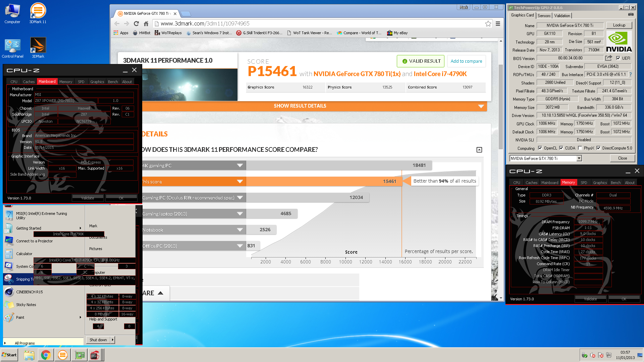Viewport: 644px width, 362px height.
Task: Toggle the DirectCompute 5.0 checkbox
Action: tap(598, 148)
